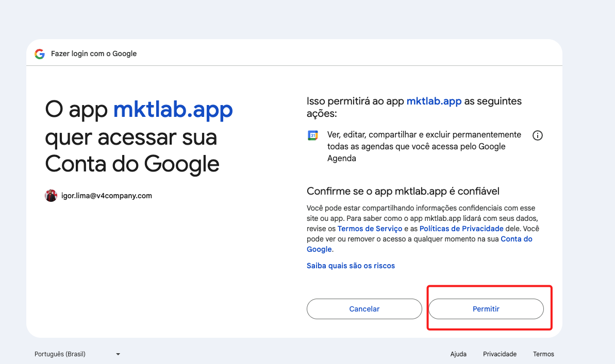
Task: Click the Confirme se o app é confiável heading
Action: tap(403, 192)
